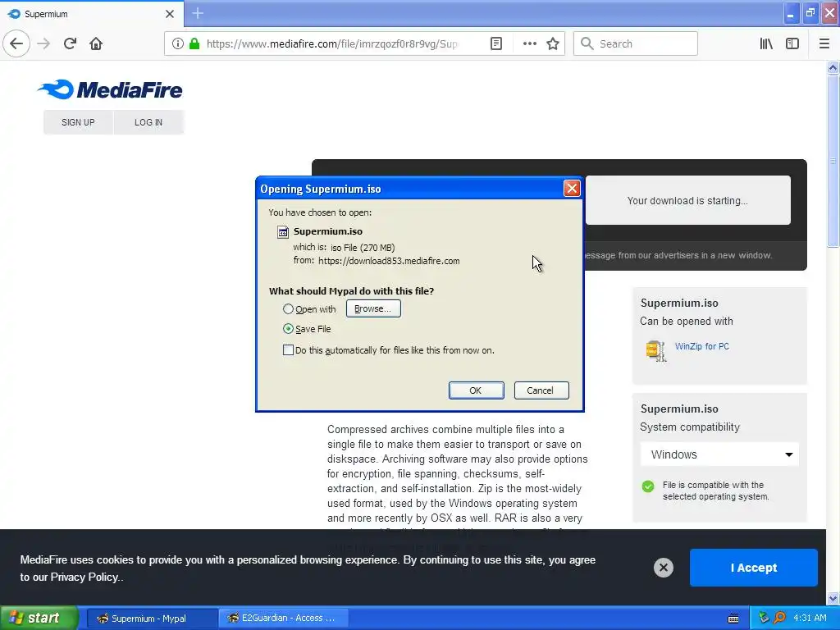Reload the current MediaFire page
The width and height of the screenshot is (840, 630).
[71, 43]
